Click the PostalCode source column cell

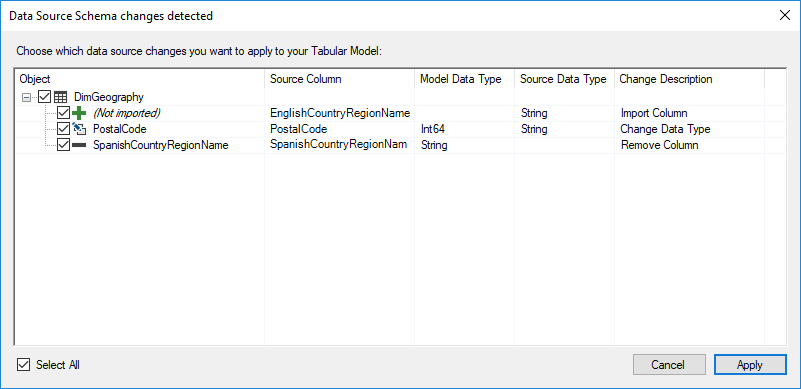click(x=298, y=129)
